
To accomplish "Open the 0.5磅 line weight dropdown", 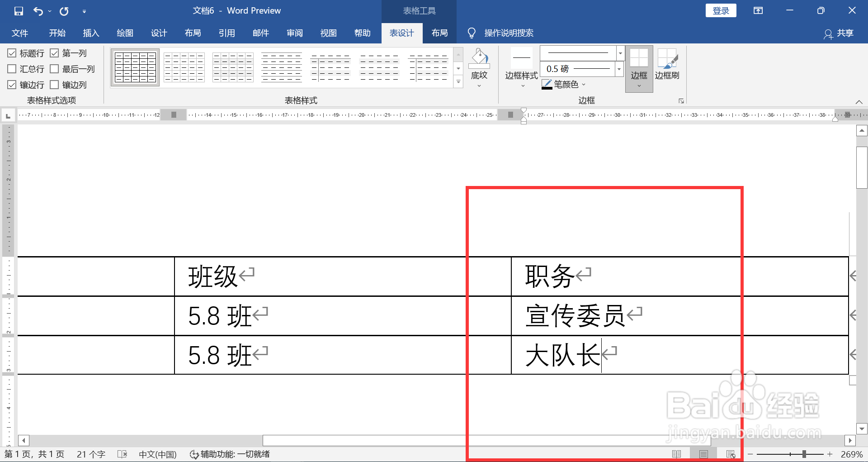I will [x=618, y=69].
